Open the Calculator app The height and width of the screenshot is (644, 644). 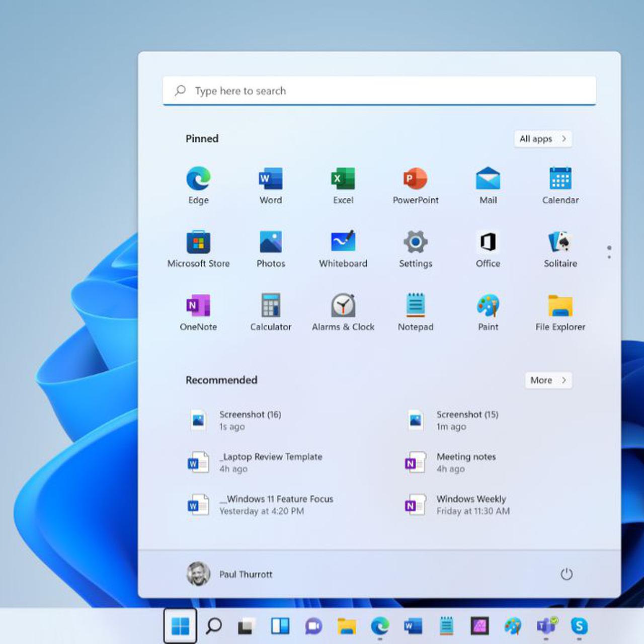271,312
